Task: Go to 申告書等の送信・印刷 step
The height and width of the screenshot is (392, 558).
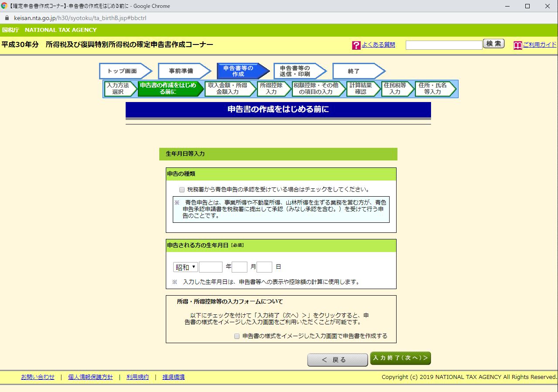Action: 298,70
